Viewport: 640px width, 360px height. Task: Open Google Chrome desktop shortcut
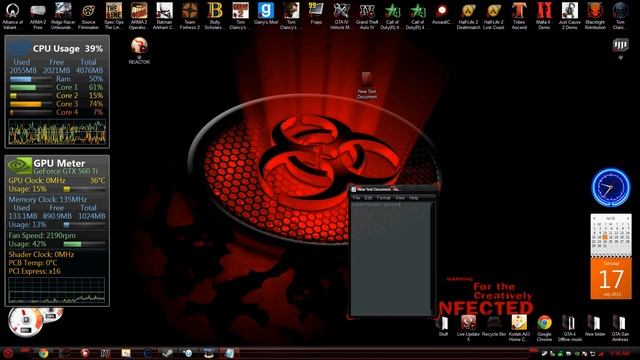coord(544,328)
